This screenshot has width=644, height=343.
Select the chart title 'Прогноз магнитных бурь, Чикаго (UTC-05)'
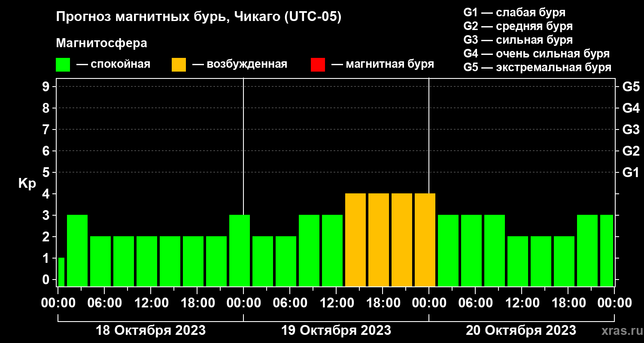tap(199, 17)
